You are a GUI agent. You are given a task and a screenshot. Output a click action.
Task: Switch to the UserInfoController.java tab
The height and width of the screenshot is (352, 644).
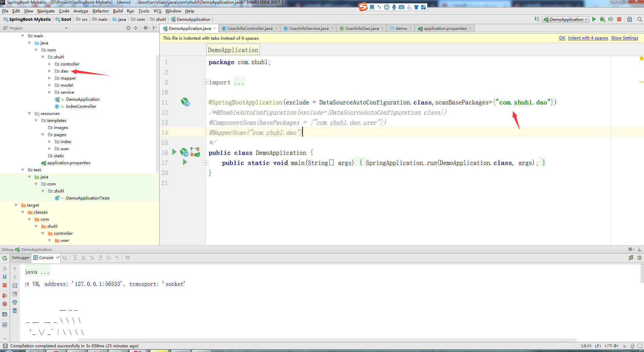[250, 29]
